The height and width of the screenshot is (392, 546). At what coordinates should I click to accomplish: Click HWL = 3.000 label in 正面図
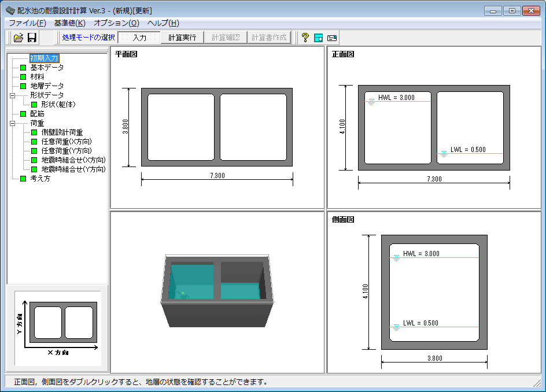coord(396,98)
